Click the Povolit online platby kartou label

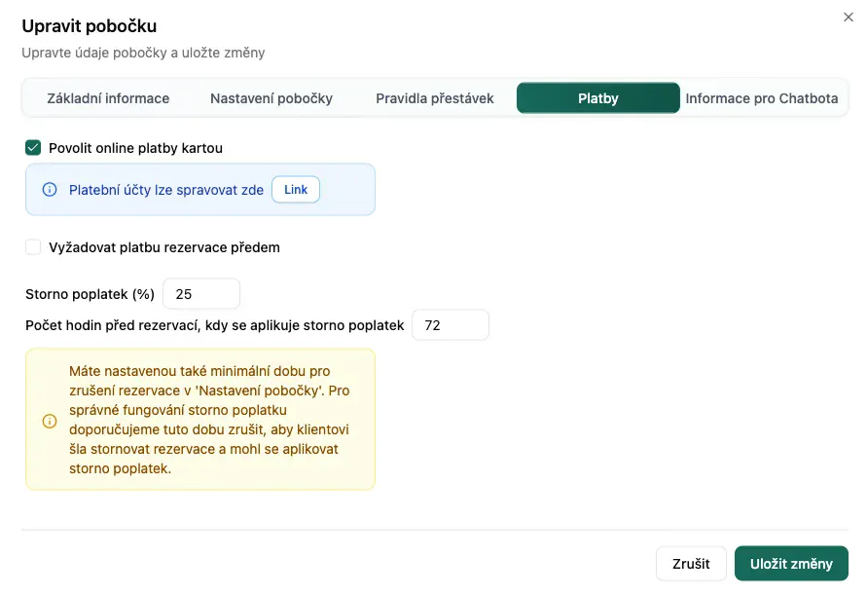click(x=135, y=148)
